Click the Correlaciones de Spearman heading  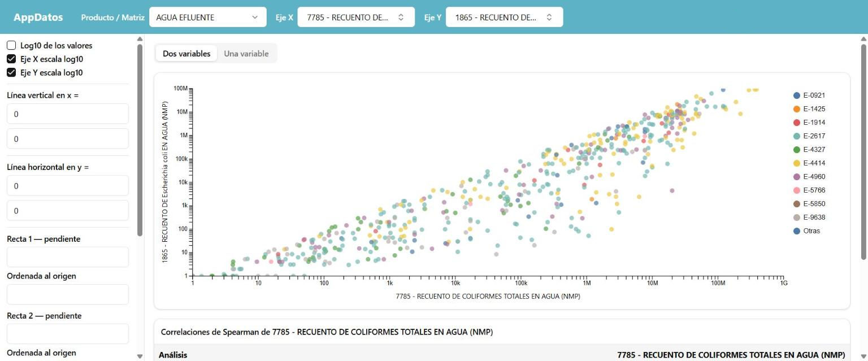[x=327, y=332]
